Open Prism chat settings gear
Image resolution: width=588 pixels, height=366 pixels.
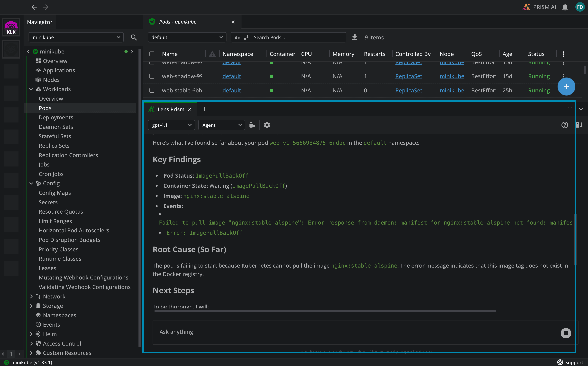tap(267, 125)
